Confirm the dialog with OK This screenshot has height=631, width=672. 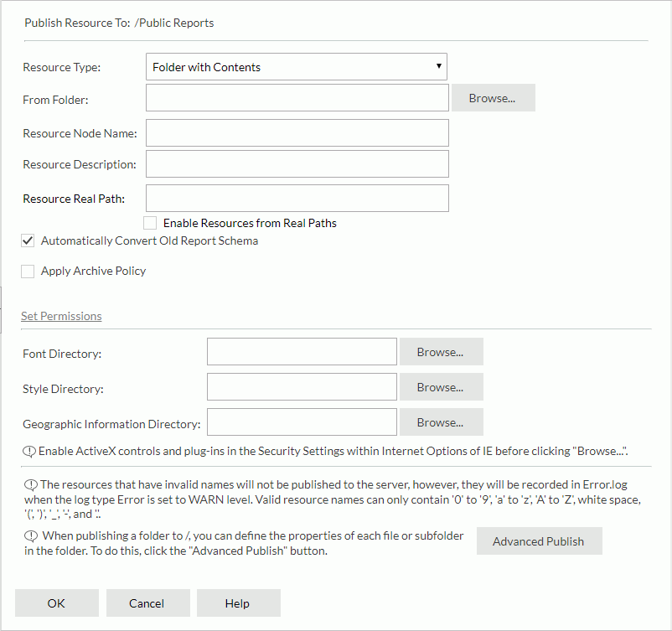coord(56,603)
